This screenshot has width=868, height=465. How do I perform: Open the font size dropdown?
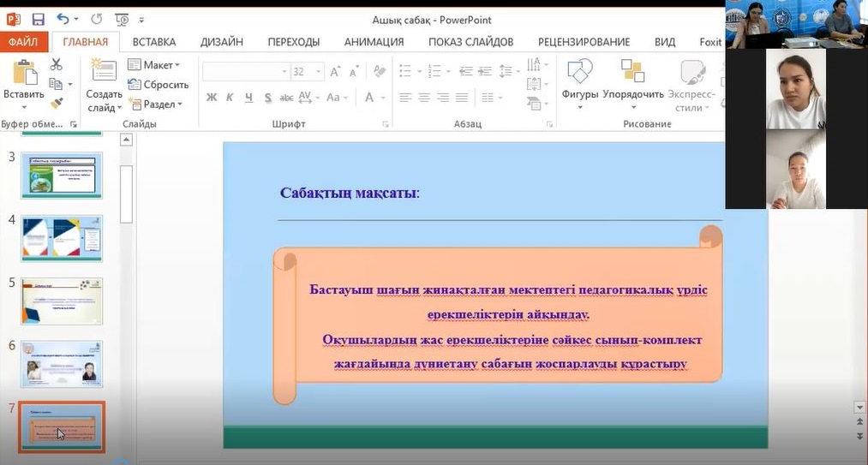(327, 72)
